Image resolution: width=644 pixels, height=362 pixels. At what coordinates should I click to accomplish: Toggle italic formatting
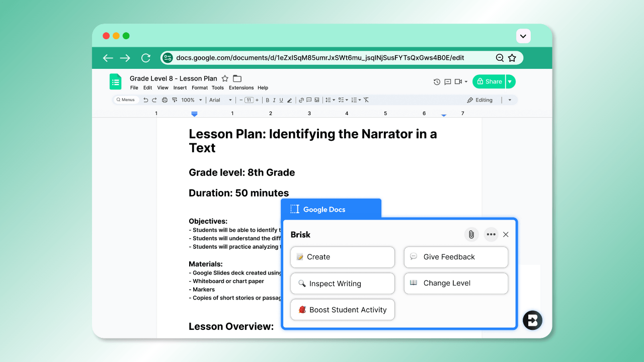coord(274,100)
